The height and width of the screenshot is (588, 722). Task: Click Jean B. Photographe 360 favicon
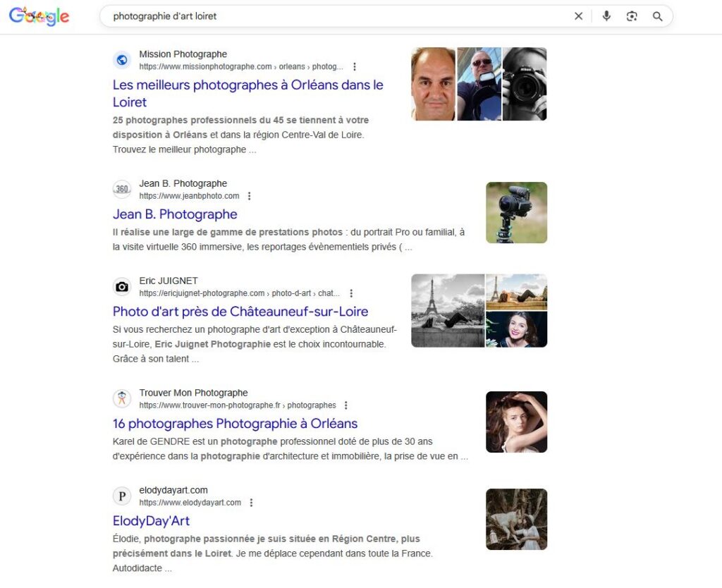coord(122,189)
